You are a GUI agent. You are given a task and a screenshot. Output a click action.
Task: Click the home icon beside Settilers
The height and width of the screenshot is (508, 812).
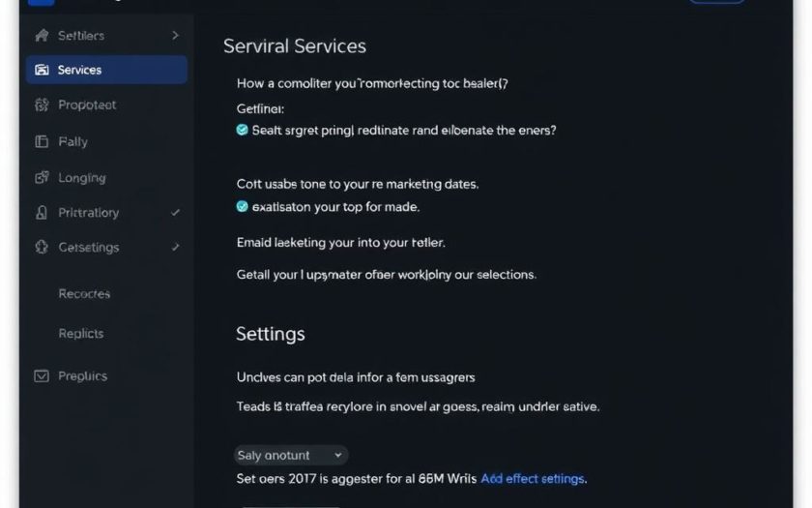42,36
